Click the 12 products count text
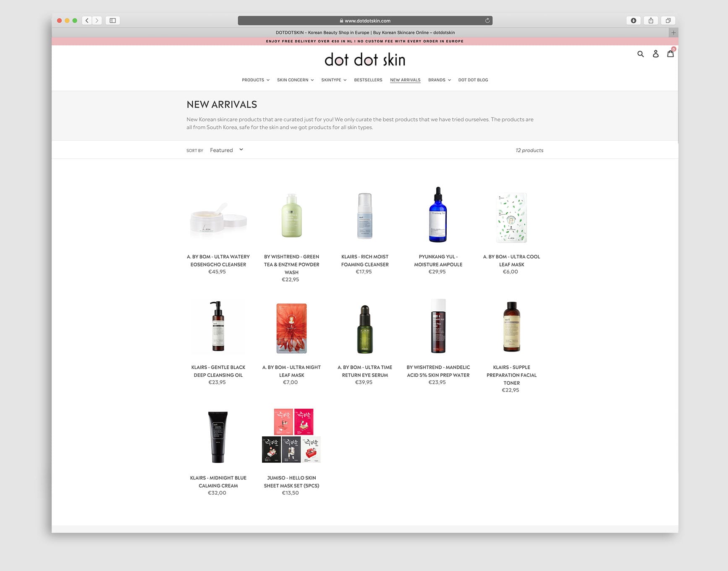This screenshot has height=571, width=728. 529,150
